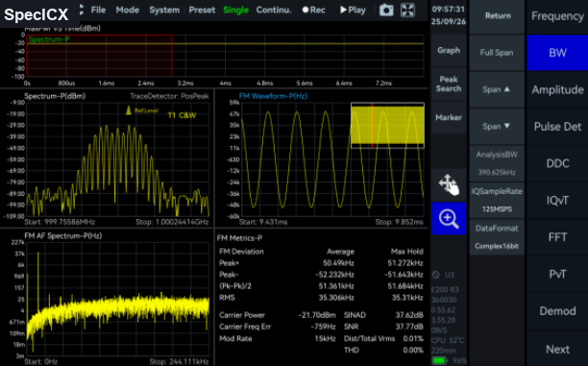The image size is (588, 366).
Task: Click the SNR 37.77dB value
Action: coord(409,327)
